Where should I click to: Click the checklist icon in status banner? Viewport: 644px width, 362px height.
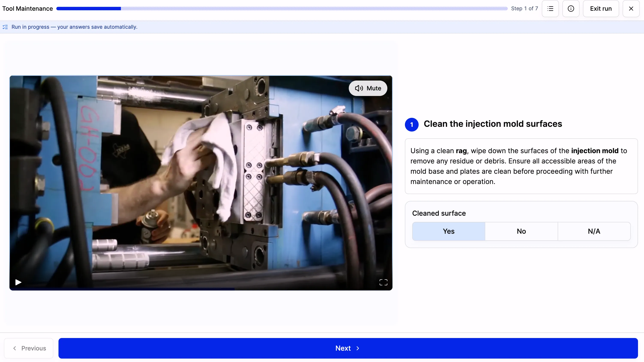[x=5, y=27]
